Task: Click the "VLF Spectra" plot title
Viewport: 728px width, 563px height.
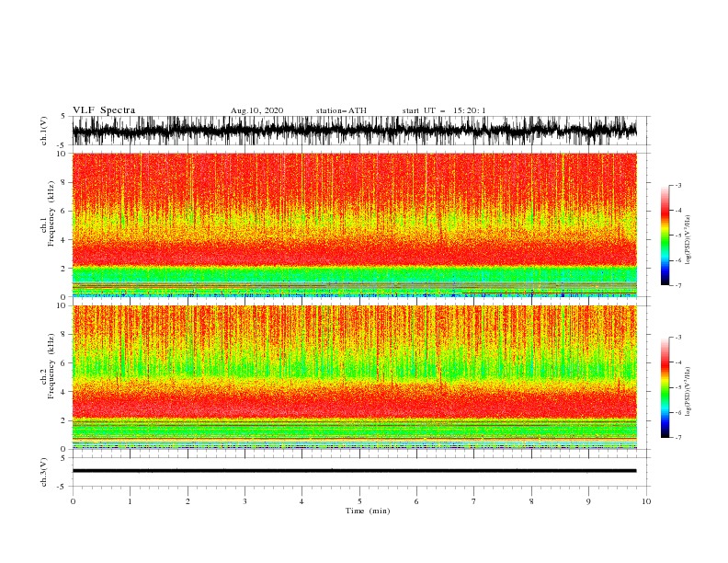Action: pyautogui.click(x=104, y=110)
